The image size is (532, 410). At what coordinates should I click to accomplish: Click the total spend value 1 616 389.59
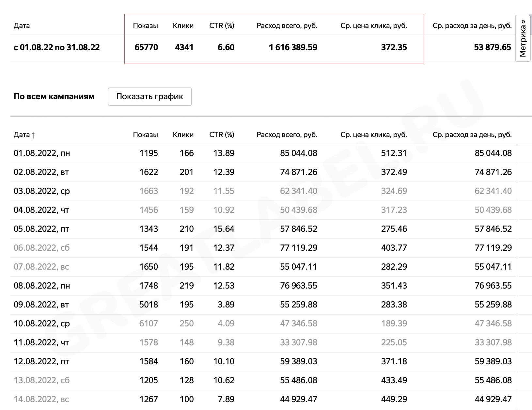[x=293, y=47]
